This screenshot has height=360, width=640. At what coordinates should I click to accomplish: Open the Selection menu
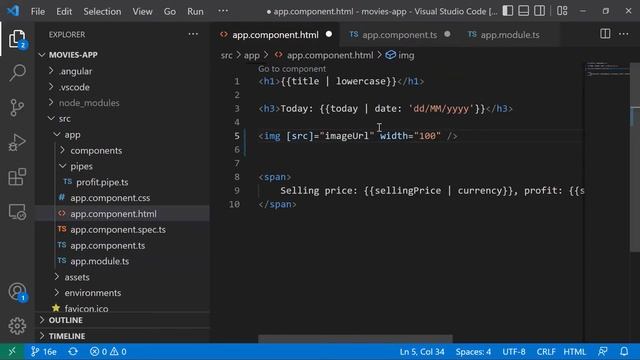102,11
